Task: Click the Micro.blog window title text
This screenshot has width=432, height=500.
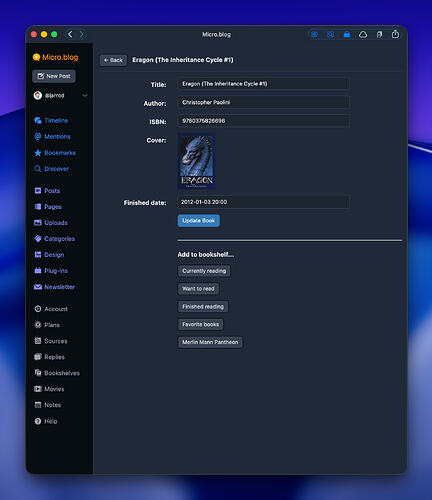Action: (216, 34)
